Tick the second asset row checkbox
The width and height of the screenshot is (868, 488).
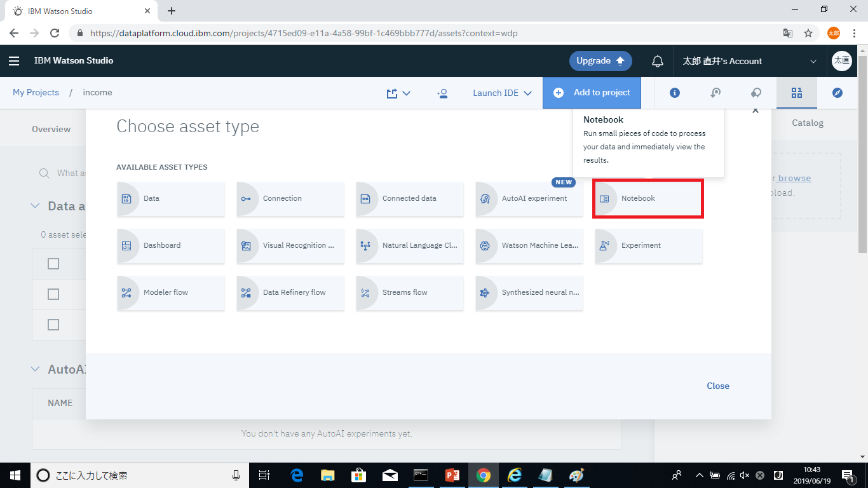click(x=53, y=294)
